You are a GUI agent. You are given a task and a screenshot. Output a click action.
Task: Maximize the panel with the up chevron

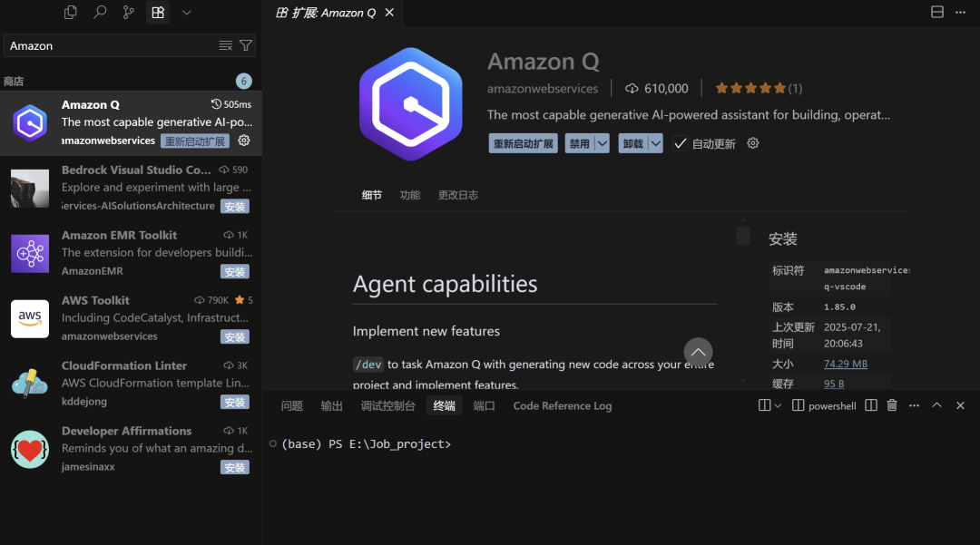936,405
